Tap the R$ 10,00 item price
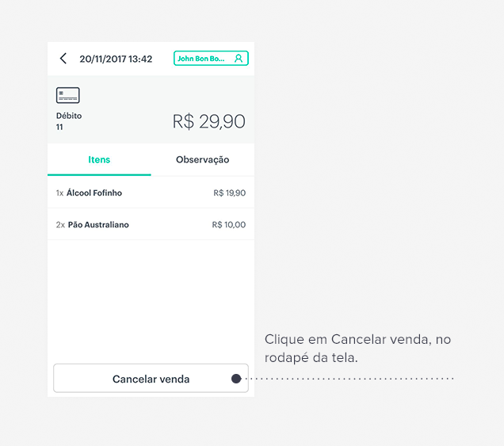Screen dimensions: 504x446 [229, 225]
